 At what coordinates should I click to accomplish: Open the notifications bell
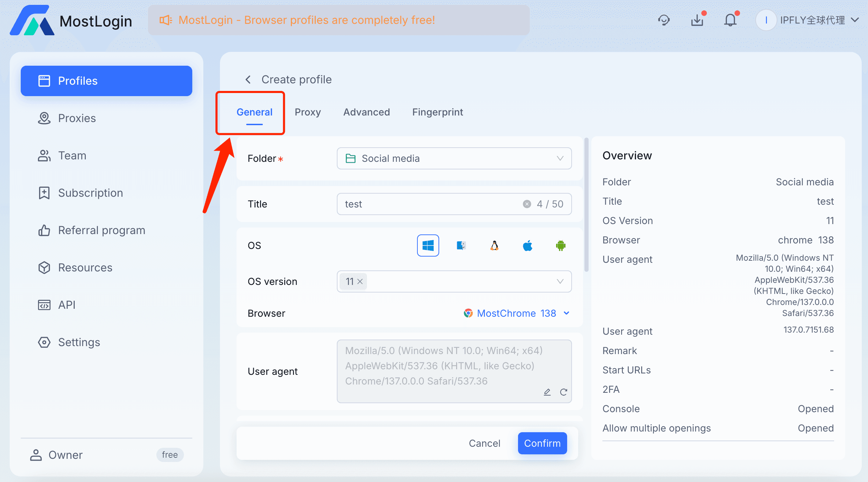[x=730, y=20]
